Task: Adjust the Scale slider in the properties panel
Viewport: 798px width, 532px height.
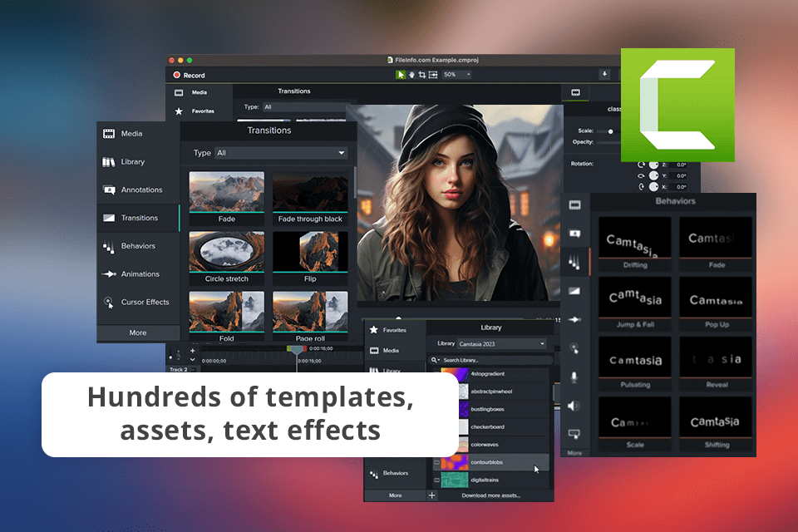Action: [x=610, y=131]
